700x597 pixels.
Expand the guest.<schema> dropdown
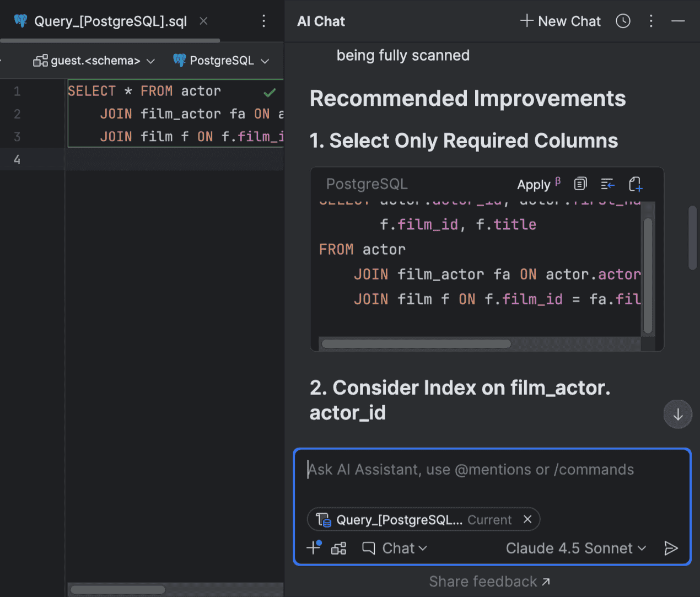[x=94, y=61]
